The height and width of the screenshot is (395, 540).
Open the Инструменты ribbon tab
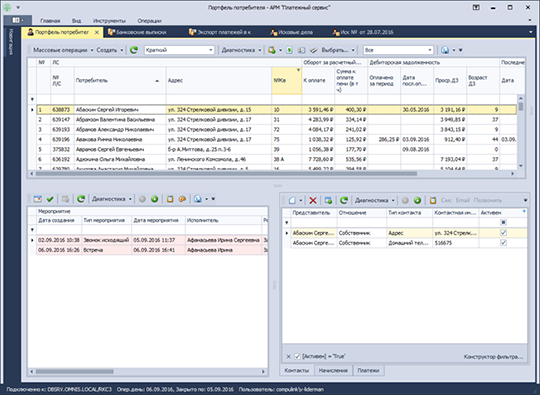coord(109,21)
